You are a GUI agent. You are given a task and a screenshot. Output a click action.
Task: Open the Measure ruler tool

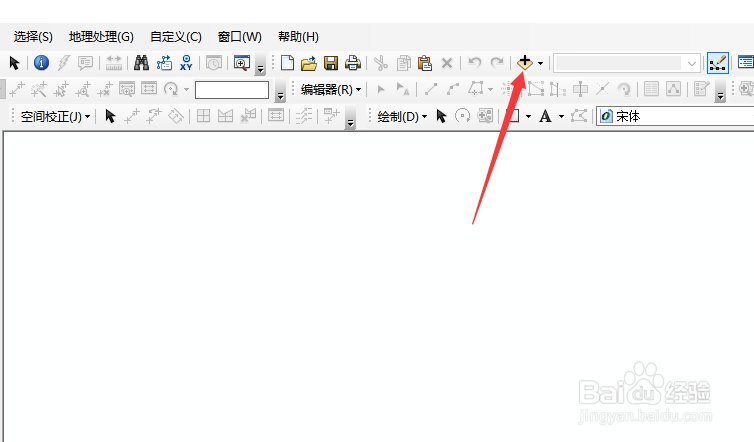point(113,63)
